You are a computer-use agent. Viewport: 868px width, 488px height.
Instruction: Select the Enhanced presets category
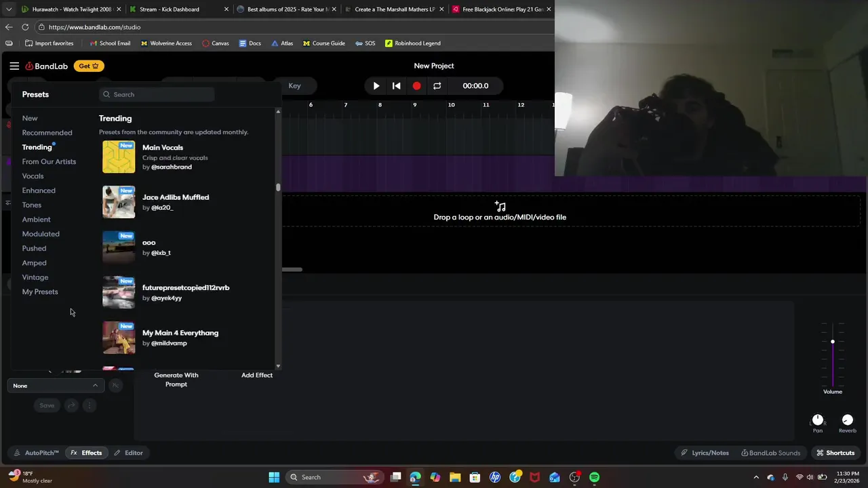click(x=39, y=190)
